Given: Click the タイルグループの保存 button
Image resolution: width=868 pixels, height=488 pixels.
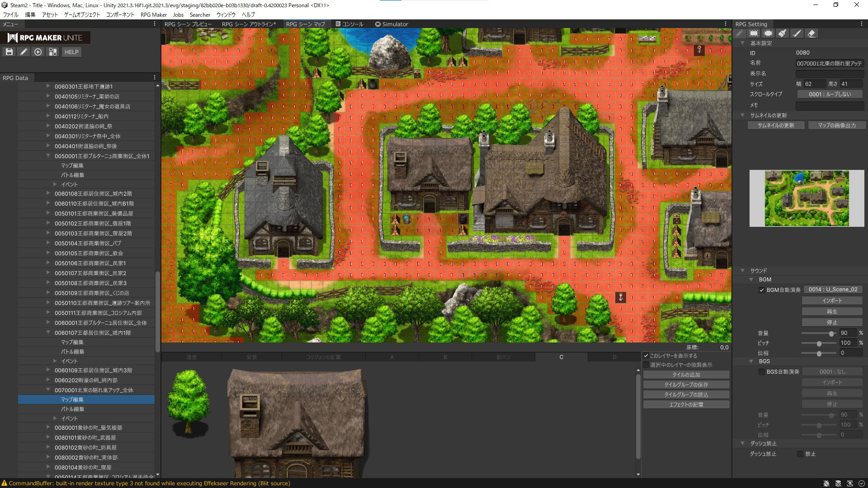Looking at the screenshot, I should coord(686,385).
